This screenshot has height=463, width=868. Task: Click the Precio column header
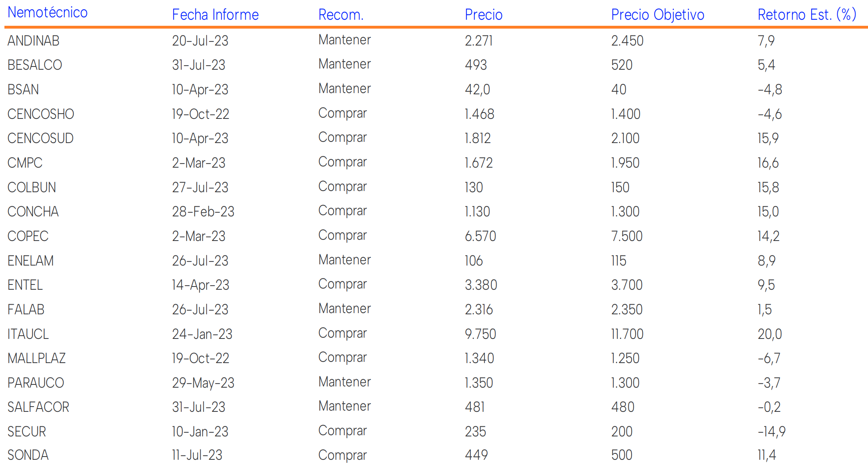483,15
